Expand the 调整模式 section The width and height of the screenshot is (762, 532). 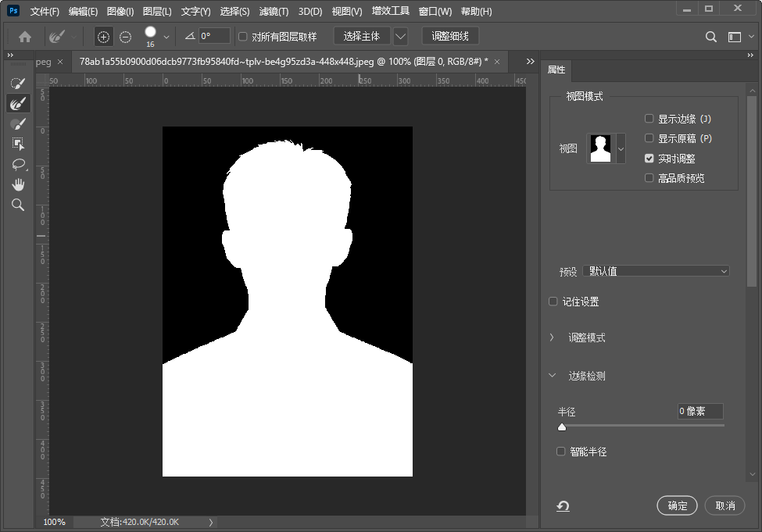tap(552, 337)
